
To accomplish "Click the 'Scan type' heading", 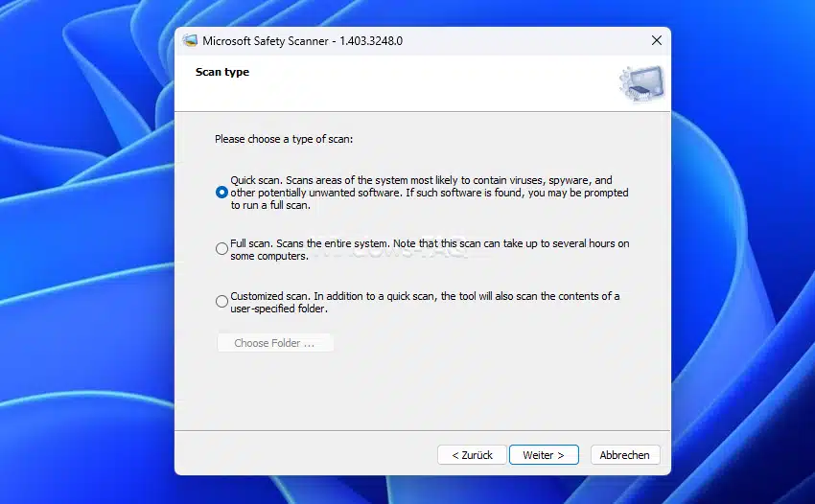I will [222, 72].
